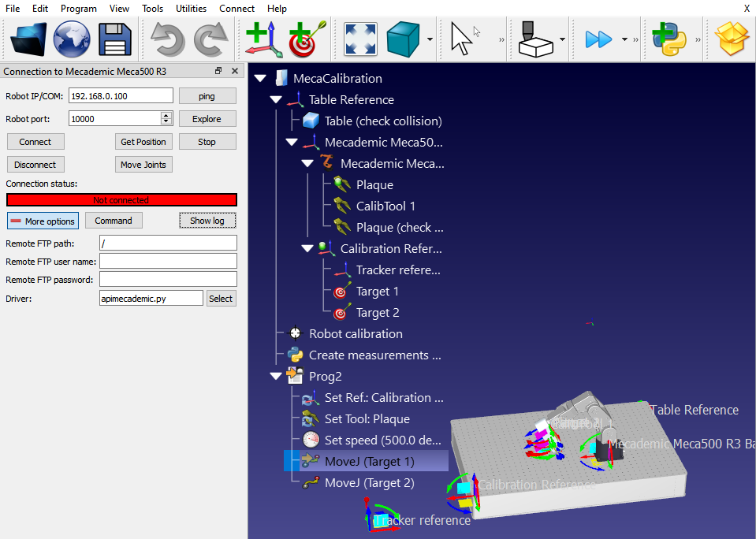Open the fast simulation dropdown arrow
This screenshot has width=756, height=539.
pyautogui.click(x=624, y=39)
